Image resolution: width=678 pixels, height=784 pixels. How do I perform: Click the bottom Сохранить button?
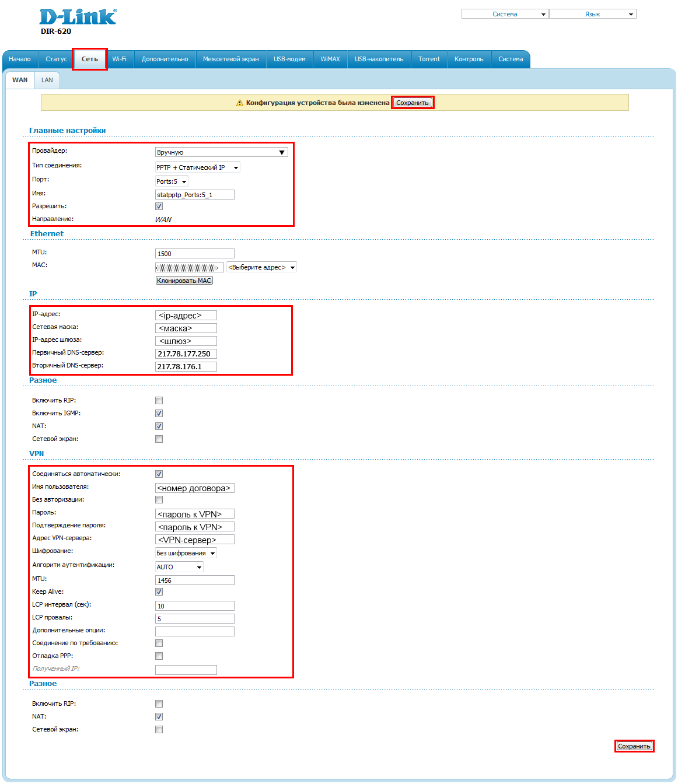(634, 746)
